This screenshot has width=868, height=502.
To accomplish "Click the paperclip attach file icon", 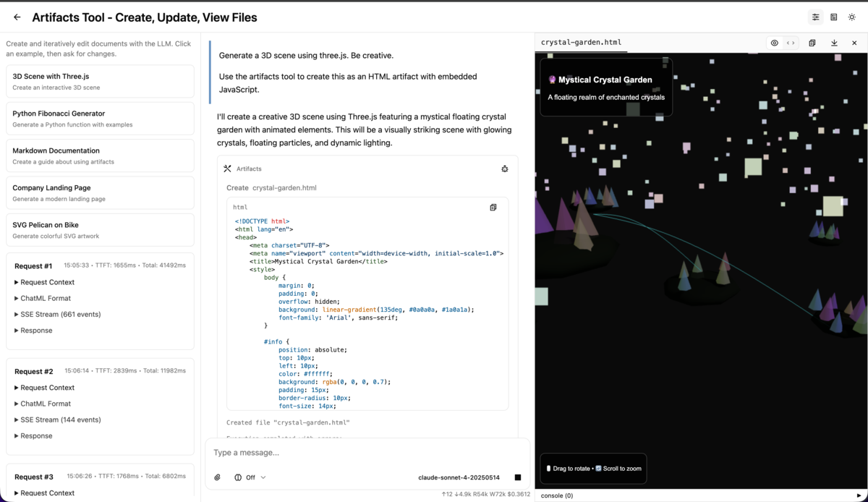I will (x=218, y=477).
